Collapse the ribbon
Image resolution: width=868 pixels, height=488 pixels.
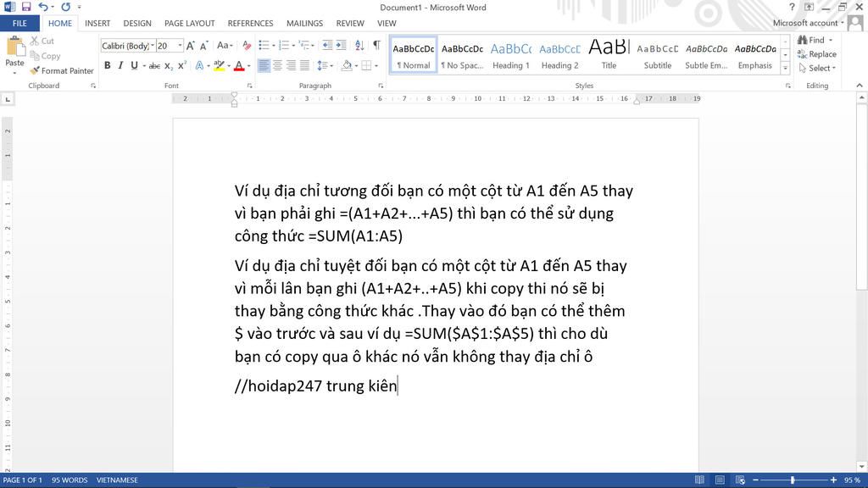pos(860,86)
